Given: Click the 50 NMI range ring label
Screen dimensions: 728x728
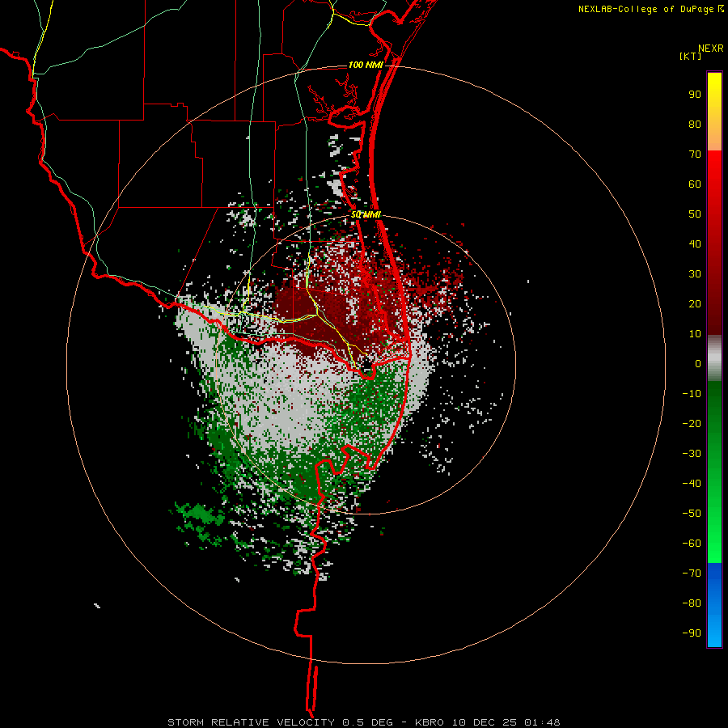Looking at the screenshot, I should (x=366, y=214).
